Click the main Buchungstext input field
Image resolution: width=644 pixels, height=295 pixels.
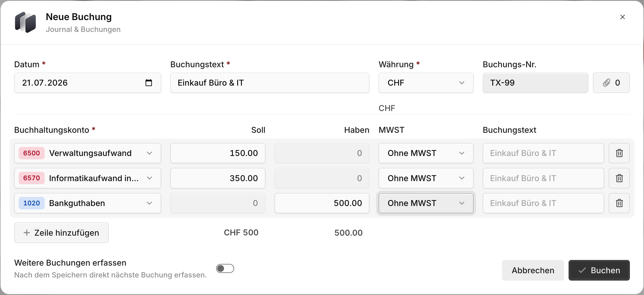tap(270, 83)
